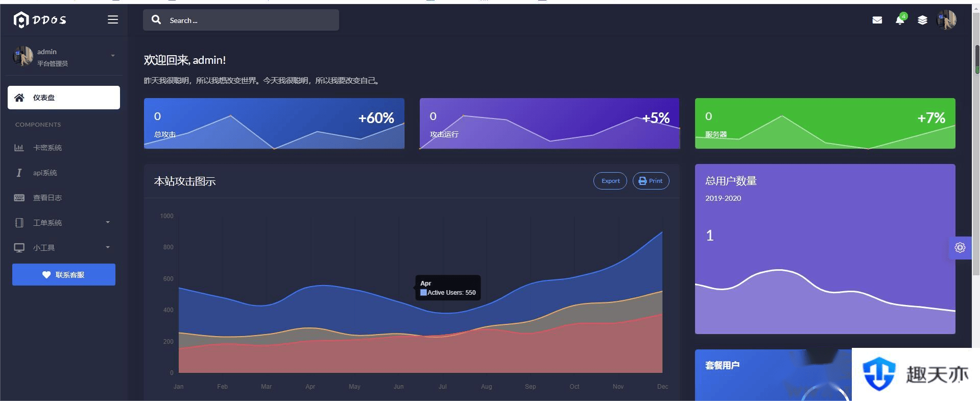
Task: Click the keyboard icon beside 查看日志
Action: pos(19,198)
